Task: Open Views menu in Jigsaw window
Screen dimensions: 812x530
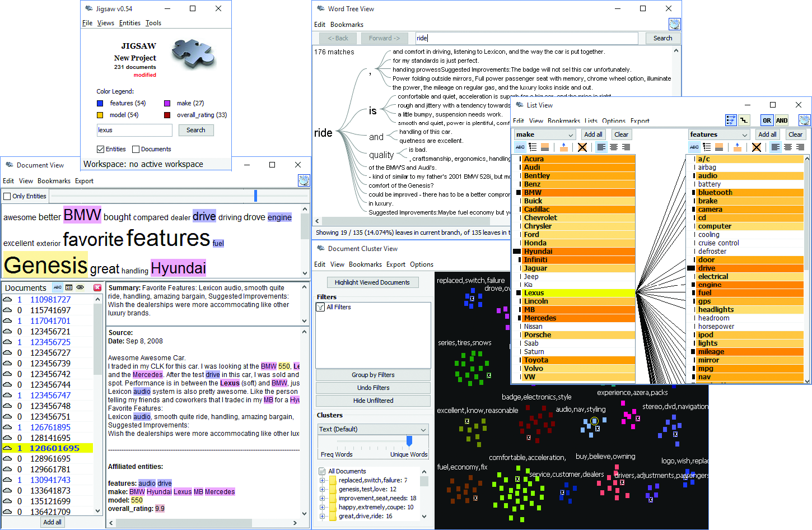Action: tap(105, 23)
